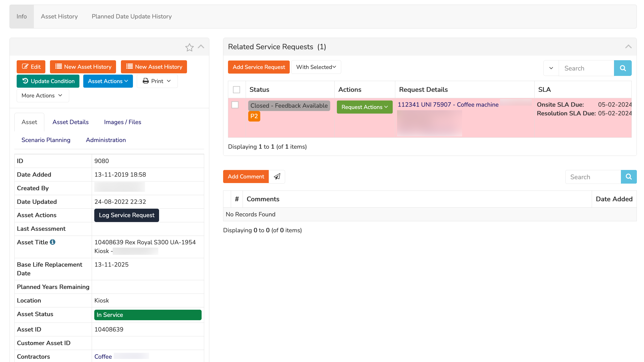Click the list icon on New Asset History
Screen dimensions: 644x362
(x=58, y=66)
